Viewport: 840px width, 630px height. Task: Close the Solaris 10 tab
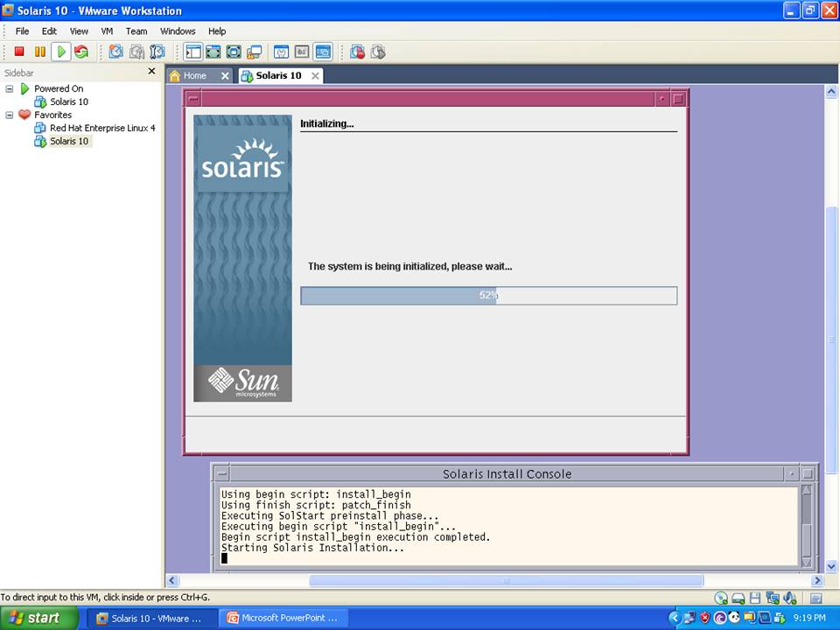(316, 76)
